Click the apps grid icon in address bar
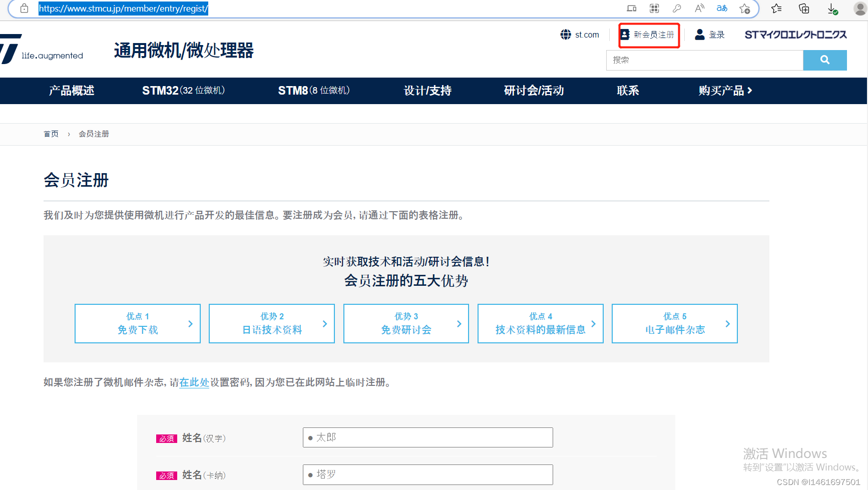868x490 pixels. (x=654, y=9)
